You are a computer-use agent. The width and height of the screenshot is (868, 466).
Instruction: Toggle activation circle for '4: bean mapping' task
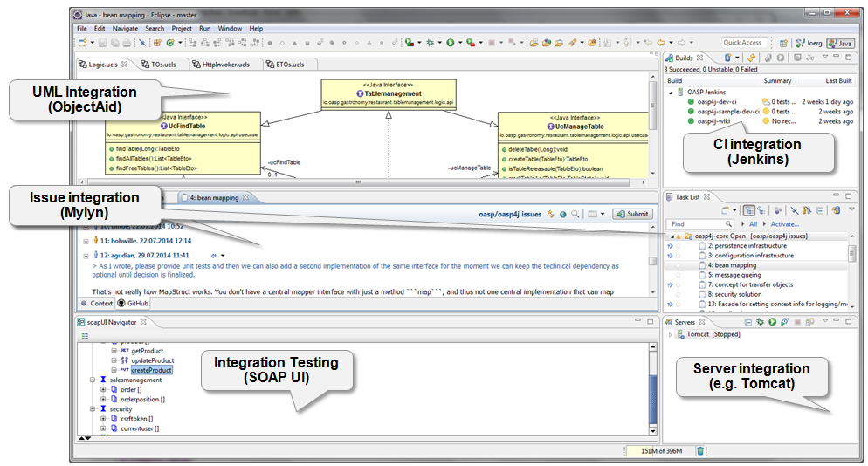coord(679,265)
